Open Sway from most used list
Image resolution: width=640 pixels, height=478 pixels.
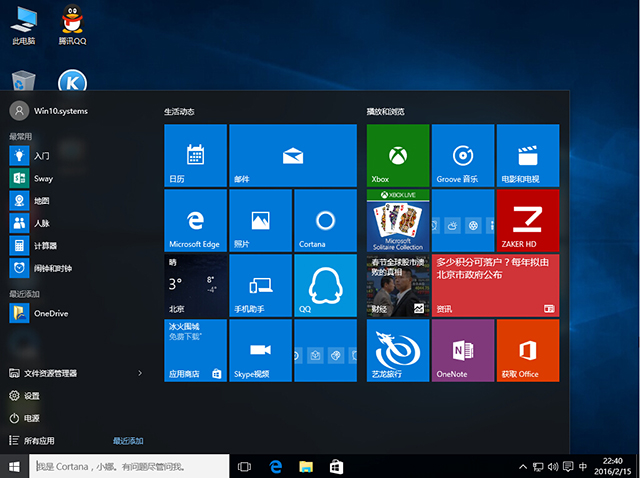coord(42,177)
